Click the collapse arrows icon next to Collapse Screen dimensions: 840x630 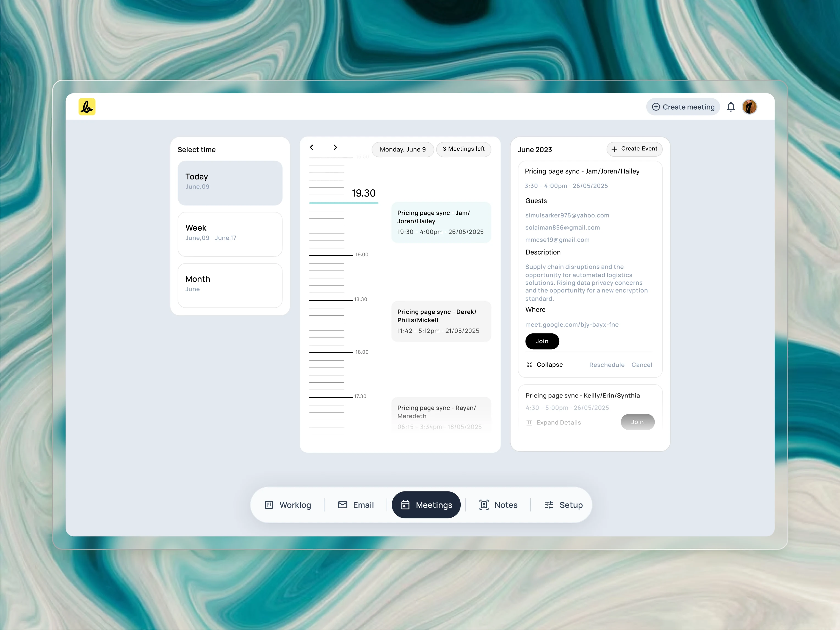point(529,364)
